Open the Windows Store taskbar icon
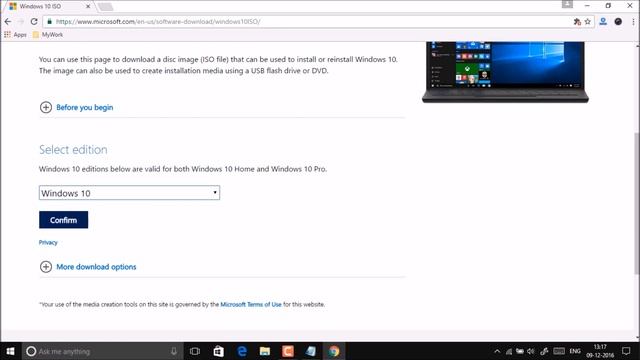Screen dimensions: 640x360 pyautogui.click(x=218, y=351)
